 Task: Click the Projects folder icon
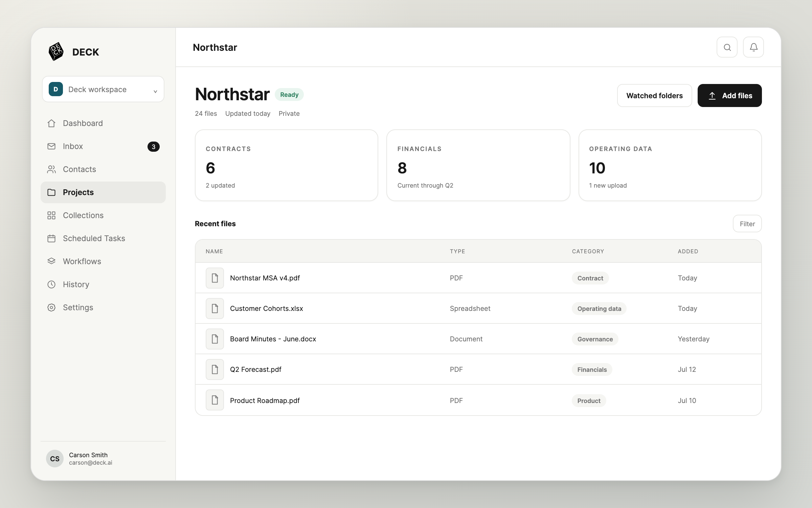click(x=51, y=192)
